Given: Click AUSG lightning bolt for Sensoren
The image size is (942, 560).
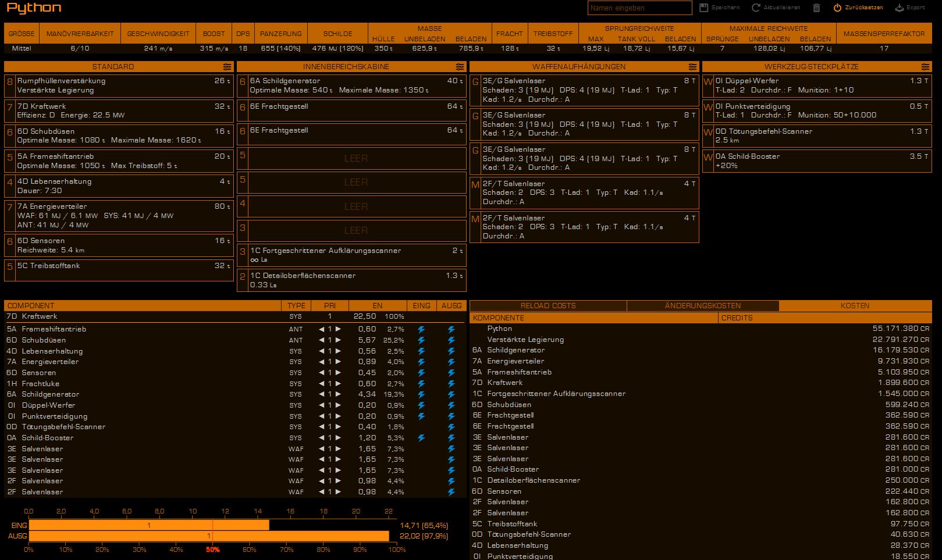Looking at the screenshot, I should click(451, 373).
